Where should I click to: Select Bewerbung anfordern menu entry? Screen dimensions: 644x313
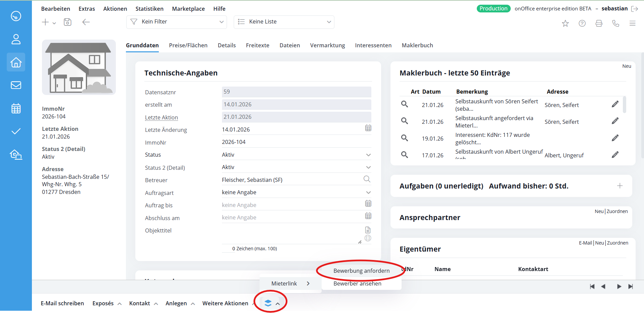[361, 271]
